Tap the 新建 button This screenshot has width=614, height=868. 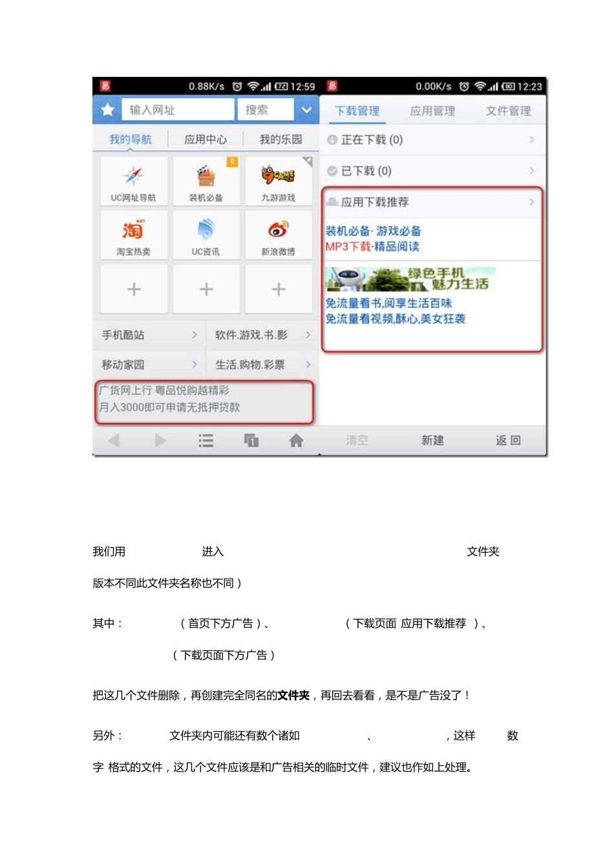[432, 440]
